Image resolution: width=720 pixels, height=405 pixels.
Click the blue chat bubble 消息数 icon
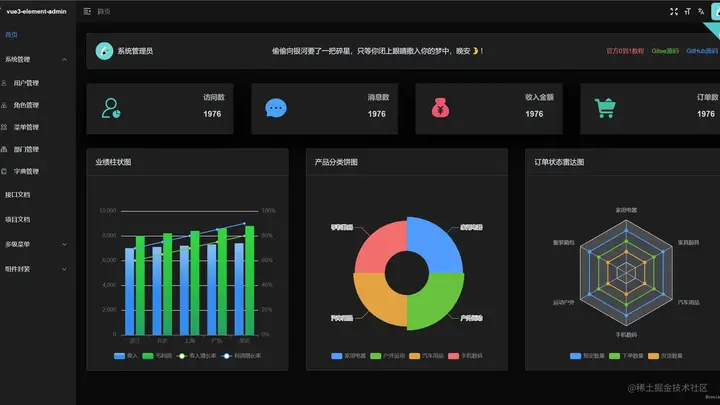pyautogui.click(x=276, y=108)
